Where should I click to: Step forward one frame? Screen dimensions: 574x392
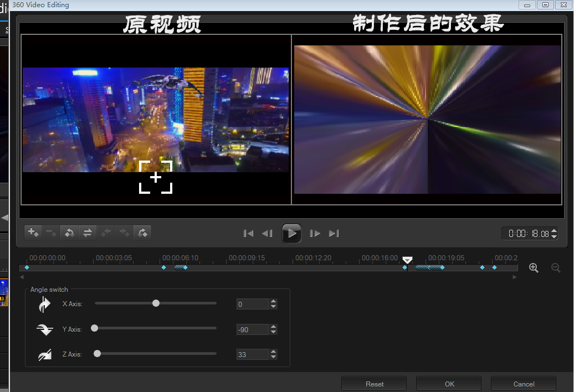(x=315, y=233)
